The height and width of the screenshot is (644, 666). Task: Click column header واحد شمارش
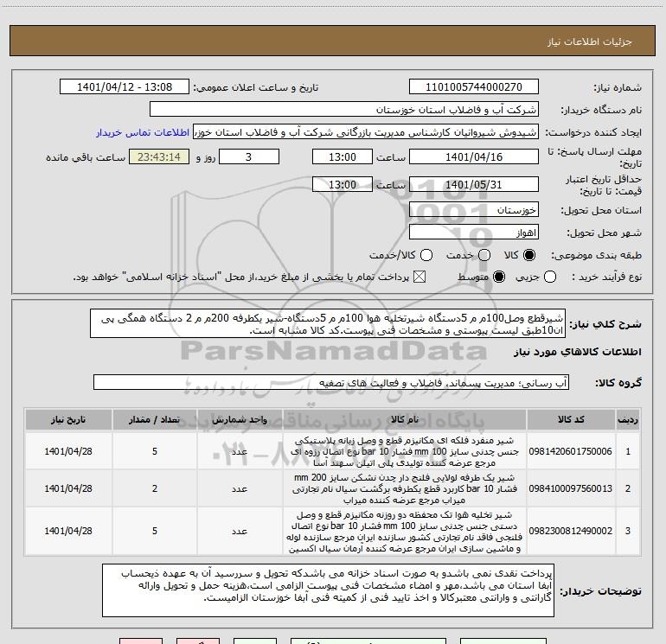click(x=240, y=419)
